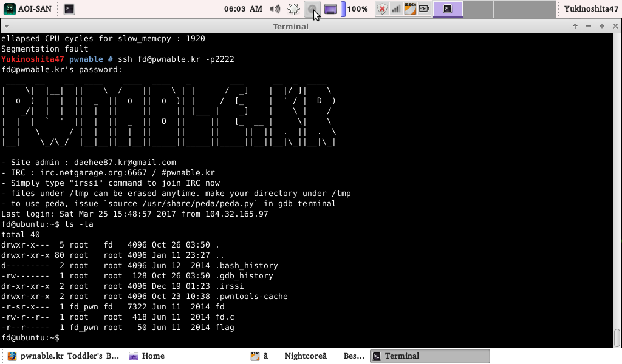Switch to pwnable.kr Toddler's B... Firefox window
This screenshot has width=622, height=364.
click(x=63, y=356)
